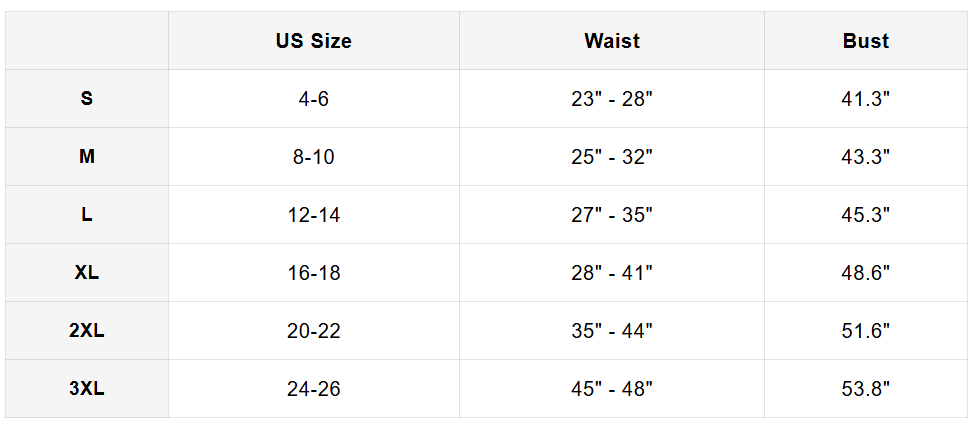
Task: Click the 23" - 28" waist cell
Action: [612, 99]
